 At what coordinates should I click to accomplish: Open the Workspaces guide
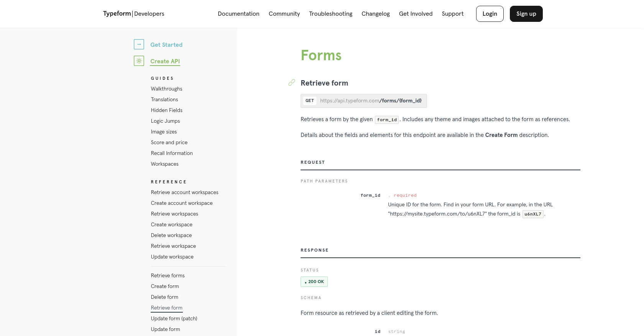(x=164, y=164)
